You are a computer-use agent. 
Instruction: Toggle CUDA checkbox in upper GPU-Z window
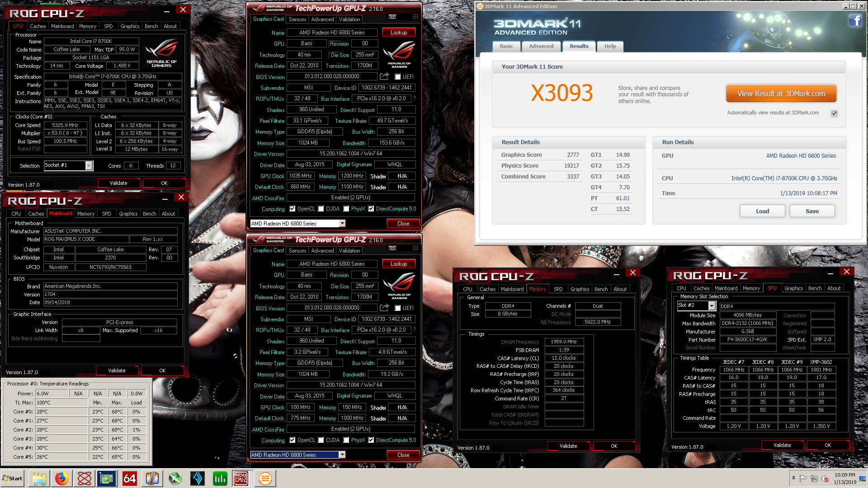pos(321,209)
